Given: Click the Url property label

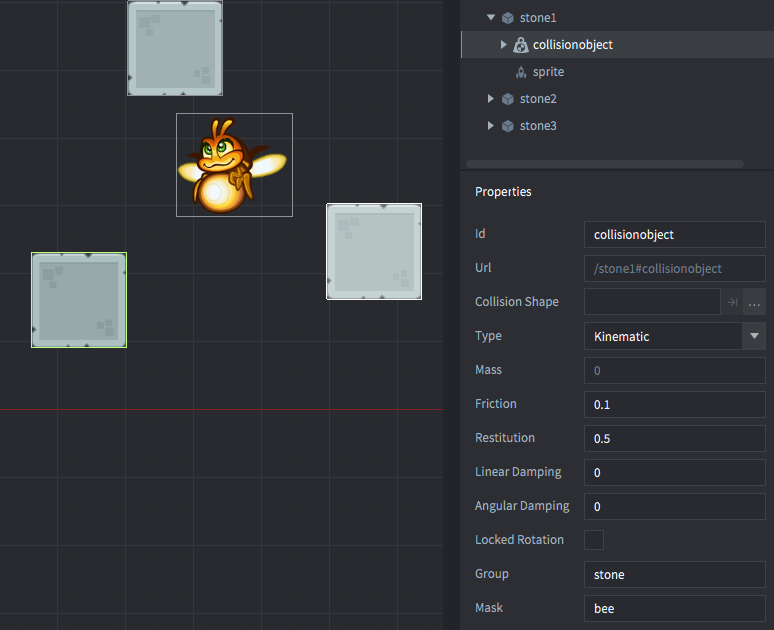Looking at the screenshot, I should [483, 268].
